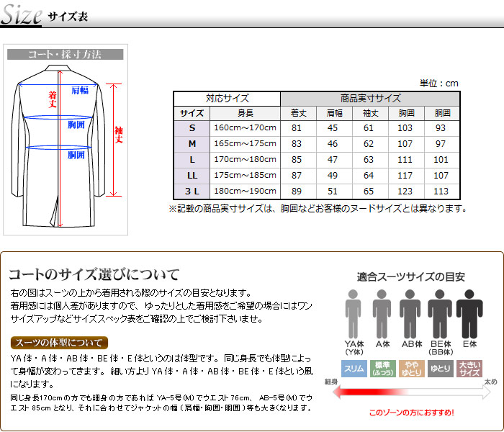Screen dimensions: 504x432
Task: Click the 胴囲 label in coat diagram
Action: [76, 155]
